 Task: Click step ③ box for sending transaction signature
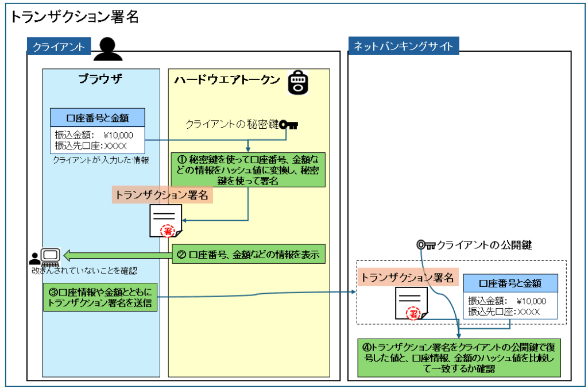point(100,297)
